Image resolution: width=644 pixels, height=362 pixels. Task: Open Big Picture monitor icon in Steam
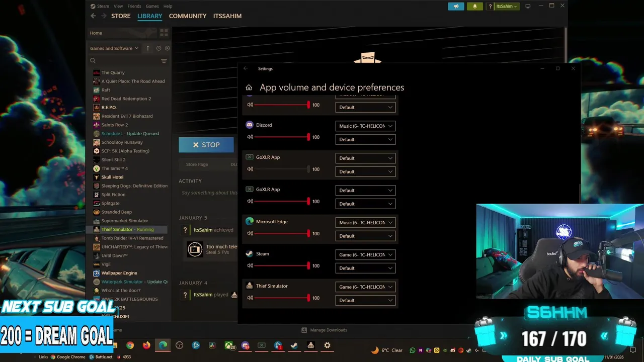pos(528,7)
